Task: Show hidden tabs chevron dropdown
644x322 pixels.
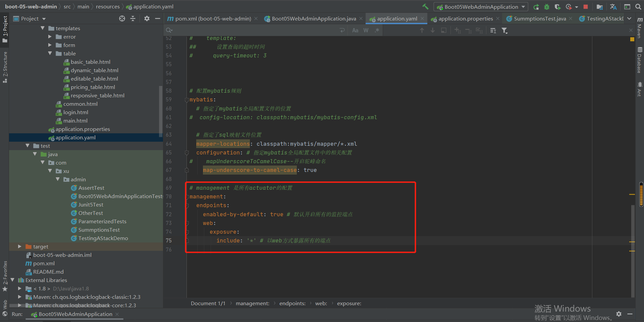Action: point(629,19)
